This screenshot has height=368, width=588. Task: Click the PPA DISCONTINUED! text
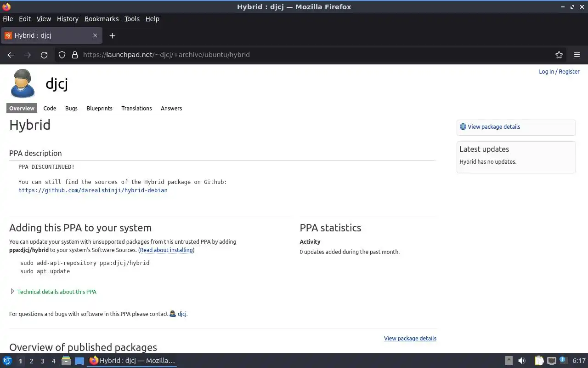(46, 167)
